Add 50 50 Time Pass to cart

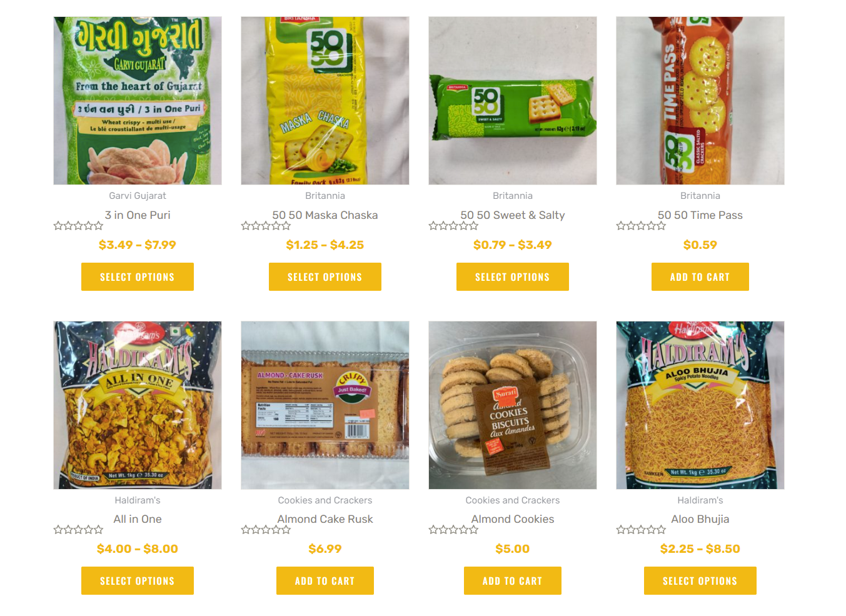click(x=700, y=277)
